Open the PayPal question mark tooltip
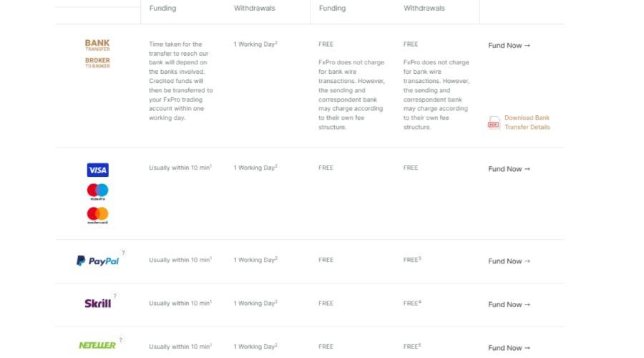Image resolution: width=644 pixels, height=358 pixels. [123, 253]
